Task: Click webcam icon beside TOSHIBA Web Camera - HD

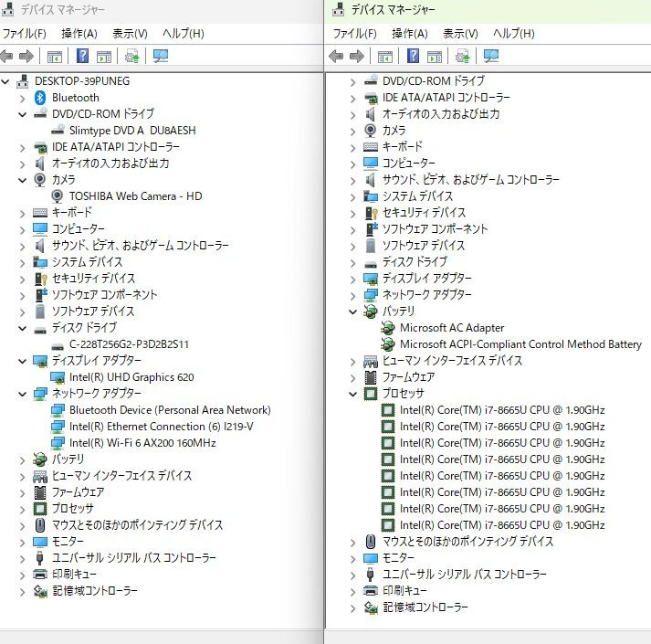Action: point(58,196)
